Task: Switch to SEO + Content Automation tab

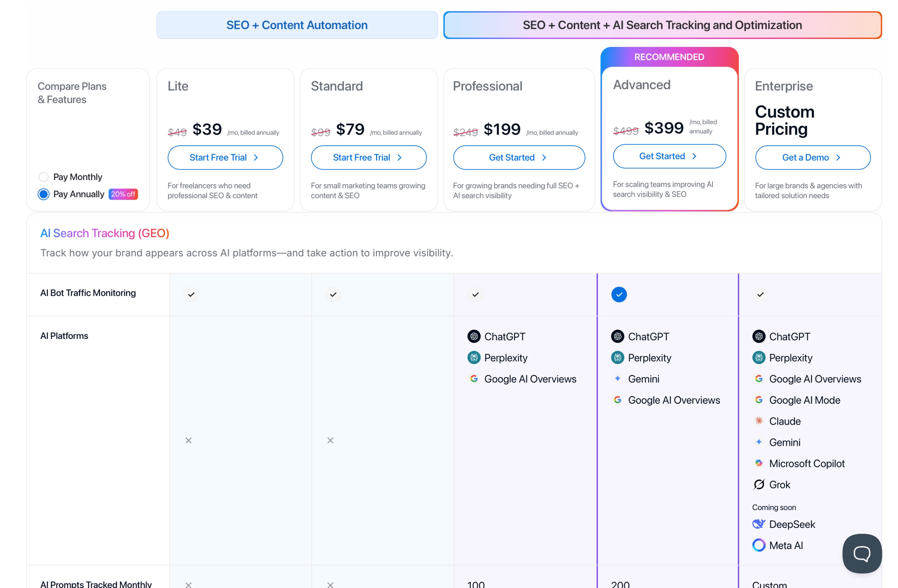Action: pyautogui.click(x=296, y=25)
